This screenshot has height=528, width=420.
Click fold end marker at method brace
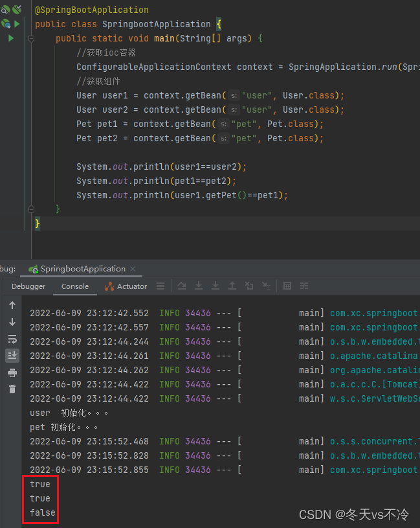31,209
